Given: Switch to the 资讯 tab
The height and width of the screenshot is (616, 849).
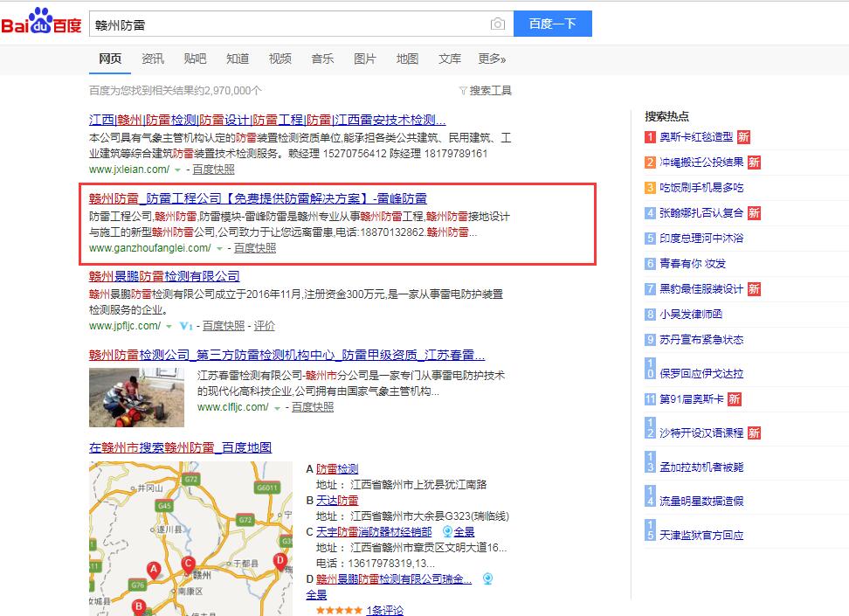Looking at the screenshot, I should [x=153, y=59].
